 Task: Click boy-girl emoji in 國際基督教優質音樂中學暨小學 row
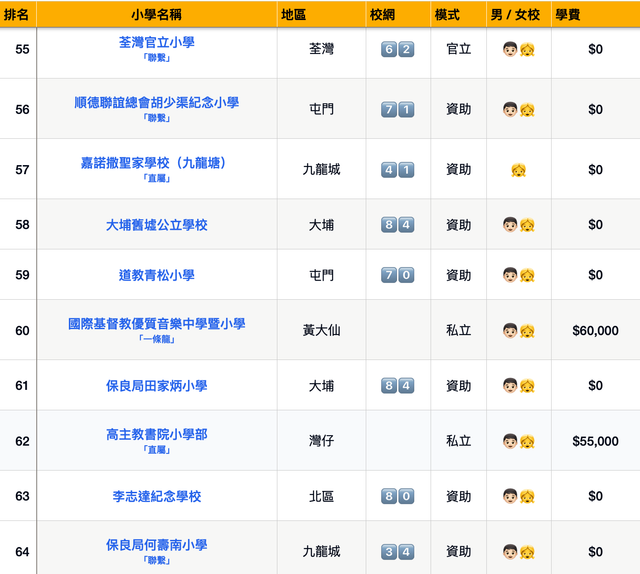519,331
